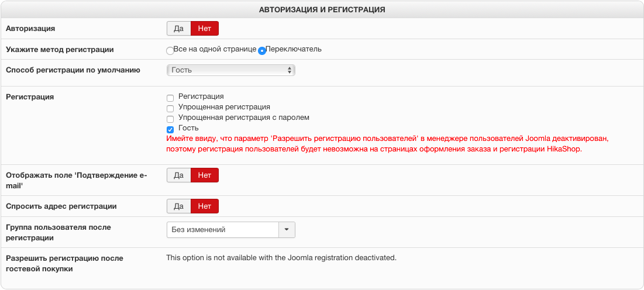Click 'Разрешить регистрацию после гостевой покупки' label
The width and height of the screenshot is (644, 290).
[x=64, y=263]
